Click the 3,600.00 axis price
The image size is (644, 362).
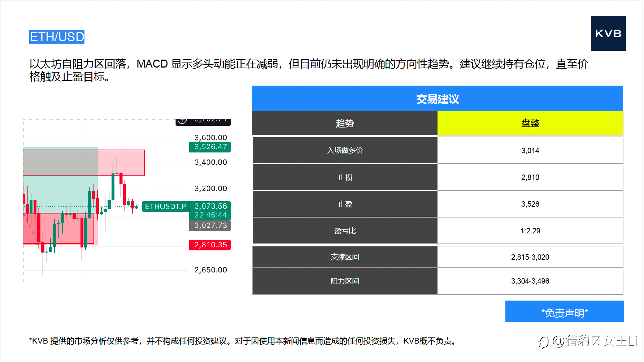pos(211,138)
